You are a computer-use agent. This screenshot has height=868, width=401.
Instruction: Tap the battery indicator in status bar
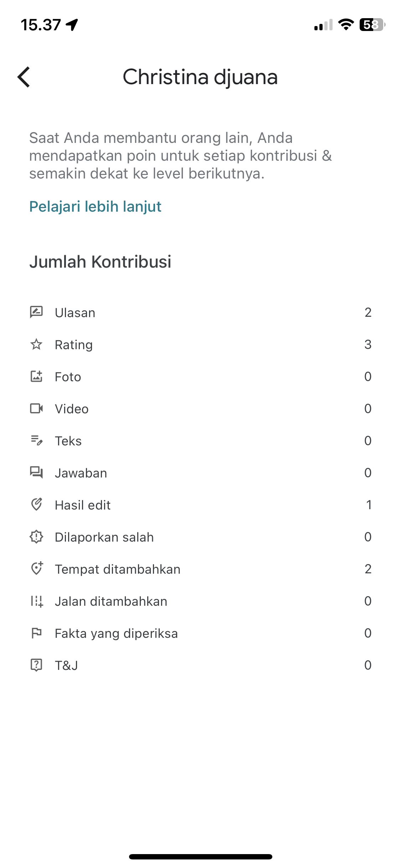(372, 25)
